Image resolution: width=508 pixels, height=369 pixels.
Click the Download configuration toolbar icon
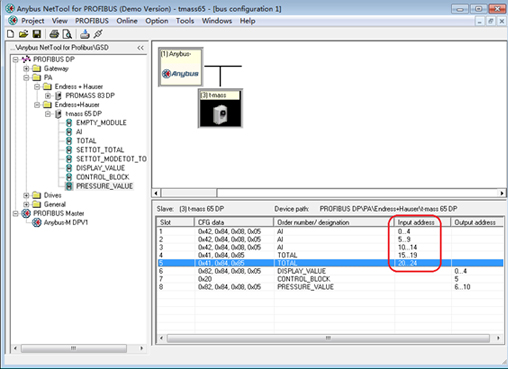pos(85,34)
